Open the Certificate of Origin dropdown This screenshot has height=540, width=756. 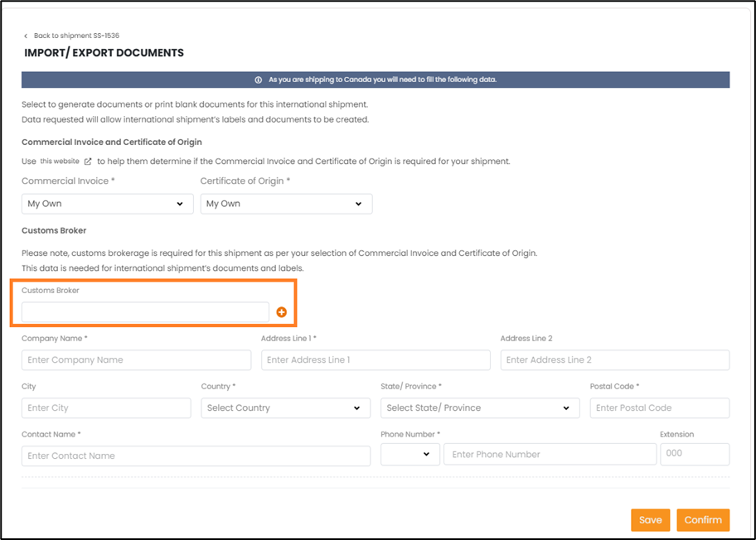[286, 204]
